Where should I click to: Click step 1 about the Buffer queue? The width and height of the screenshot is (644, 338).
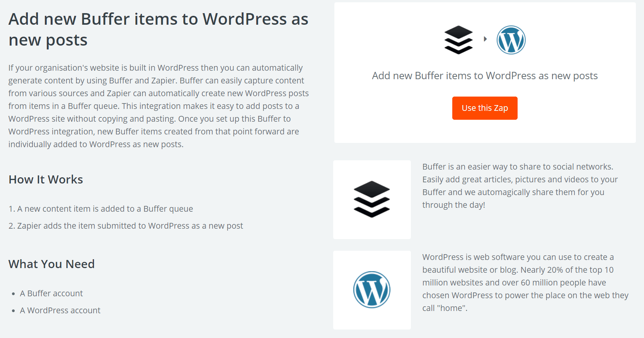coord(101,209)
